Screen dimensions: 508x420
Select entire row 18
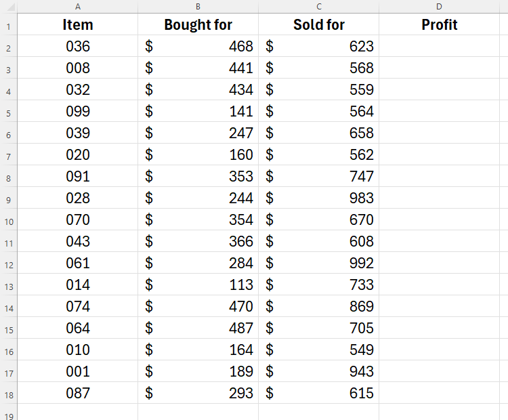click(8, 394)
